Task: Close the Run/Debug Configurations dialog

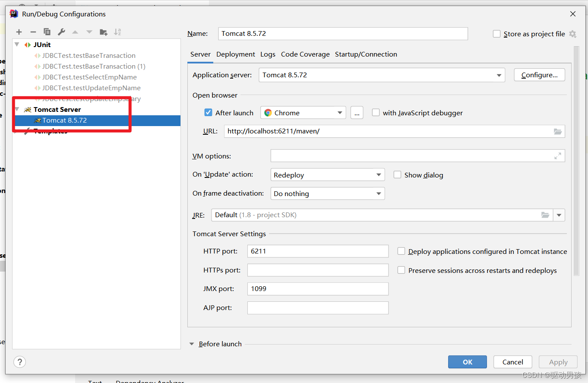Action: pyautogui.click(x=573, y=14)
